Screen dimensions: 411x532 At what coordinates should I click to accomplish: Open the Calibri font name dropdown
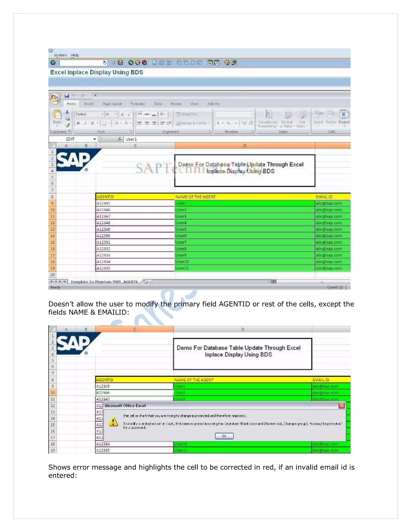tap(102, 114)
